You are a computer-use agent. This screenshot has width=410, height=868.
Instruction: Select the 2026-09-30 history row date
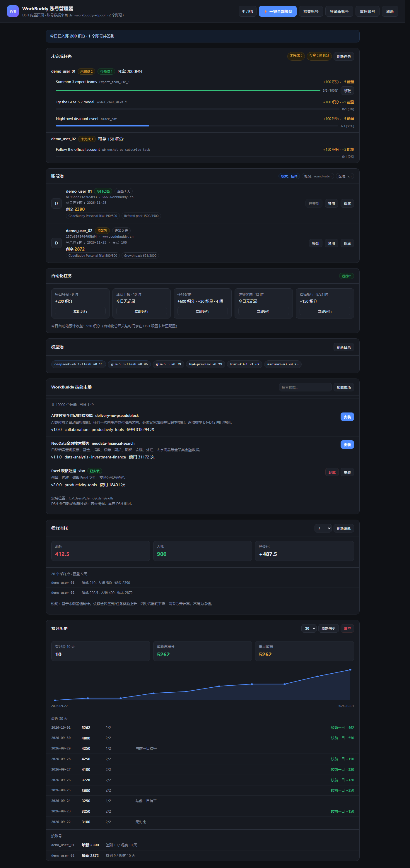61,738
